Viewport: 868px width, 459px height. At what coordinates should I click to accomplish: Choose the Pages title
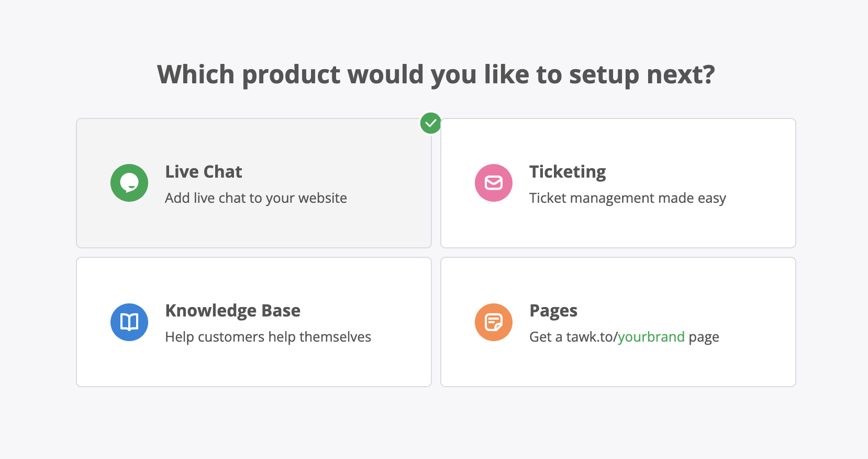[553, 311]
